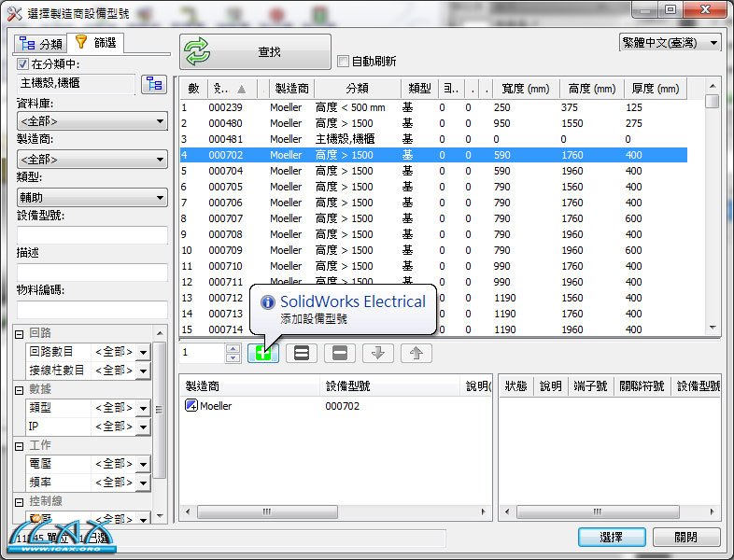Image resolution: width=734 pixels, height=560 pixels.
Task: Increase the quantity spinner value
Action: tap(233, 348)
